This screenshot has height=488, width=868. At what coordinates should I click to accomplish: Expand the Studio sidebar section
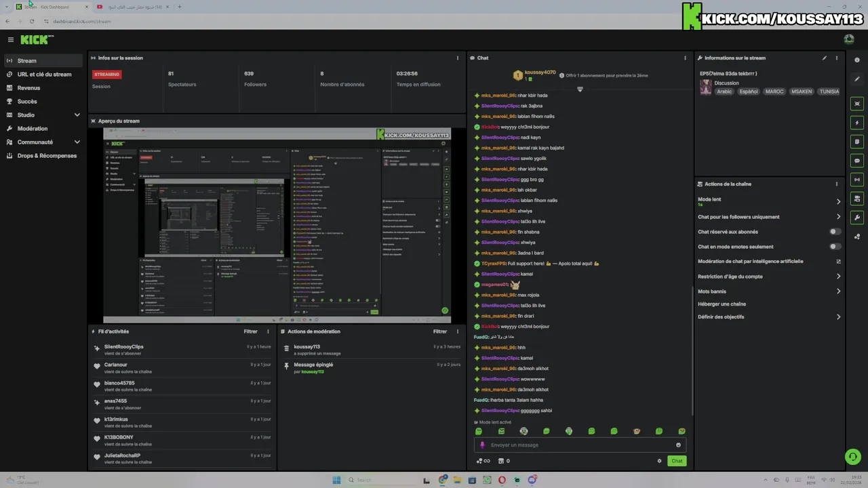tap(77, 115)
